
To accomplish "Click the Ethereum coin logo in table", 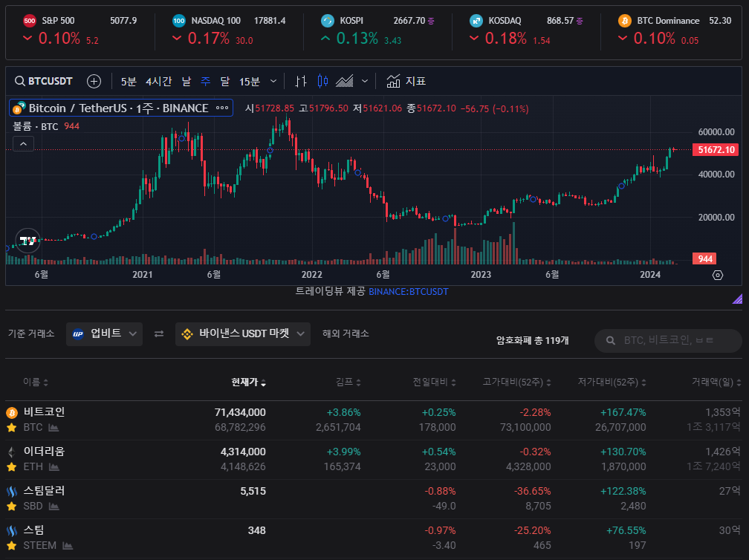I will (12, 452).
